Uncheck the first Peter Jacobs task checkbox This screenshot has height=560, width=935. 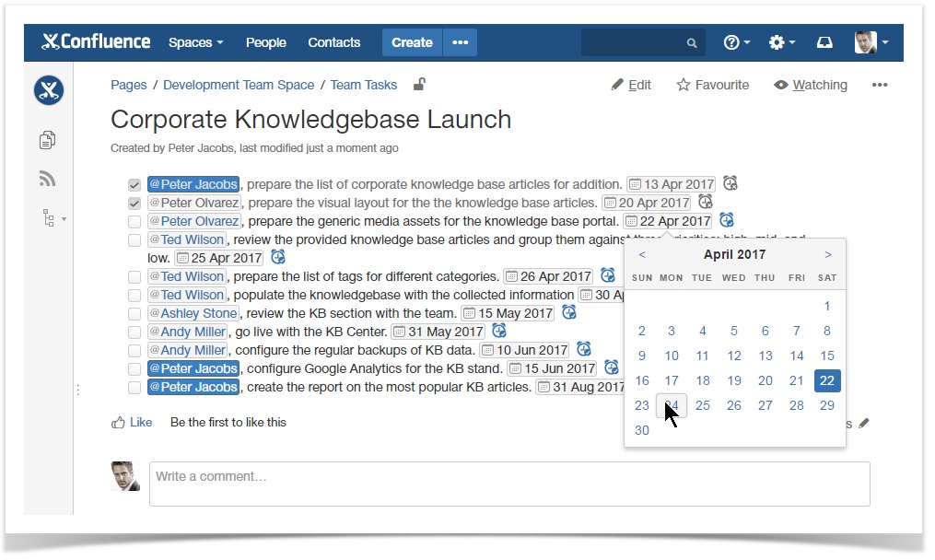134,185
